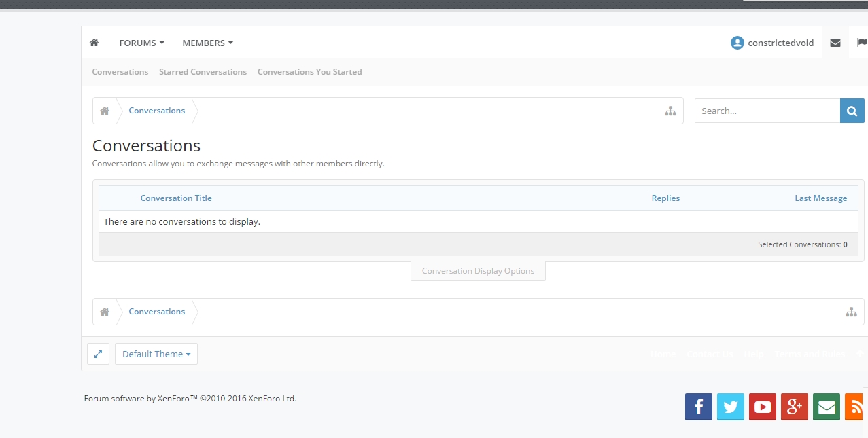Expand the FORUMS dropdown menu

click(141, 43)
